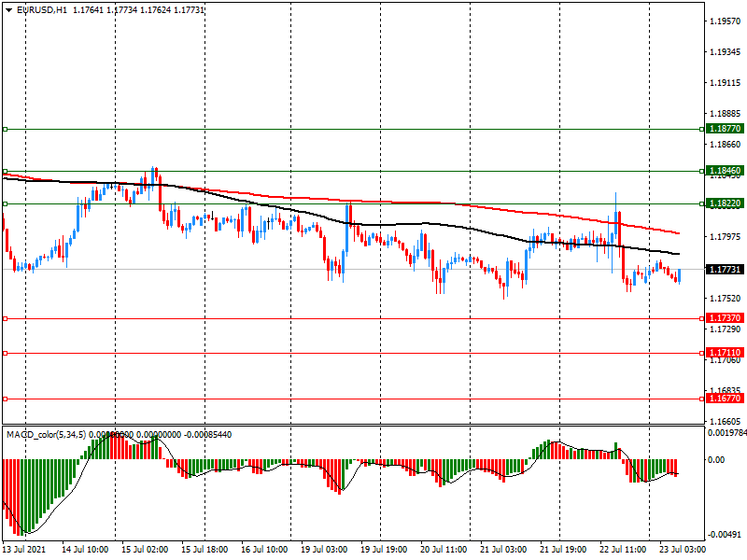Select the 1.18770 green resistance price label

point(726,129)
